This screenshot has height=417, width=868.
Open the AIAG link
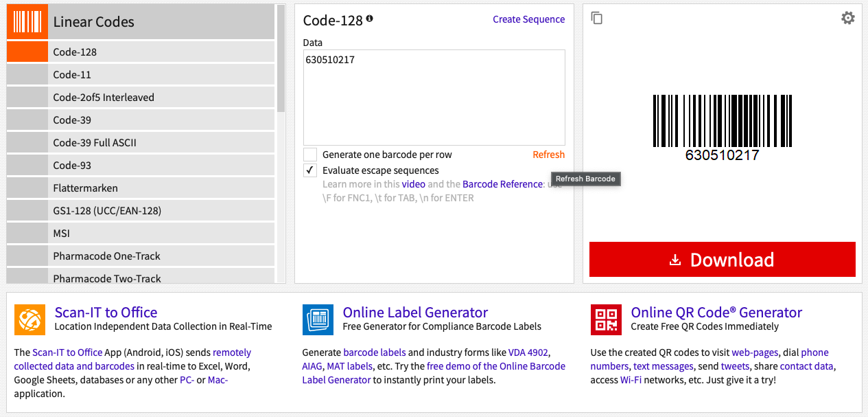(x=312, y=366)
